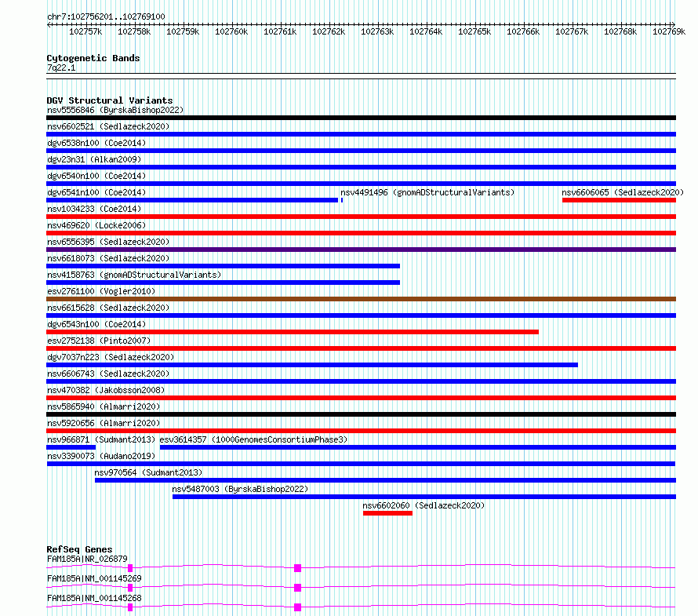This screenshot has height=616, width=698.
Task: Open the esv2752138 (Pinto2007) label
Action: [x=99, y=341]
